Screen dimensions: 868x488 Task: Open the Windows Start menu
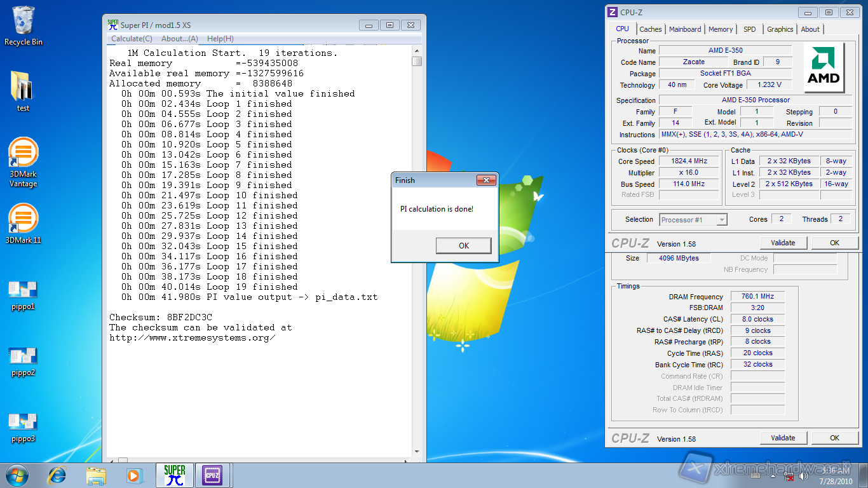coord(17,475)
